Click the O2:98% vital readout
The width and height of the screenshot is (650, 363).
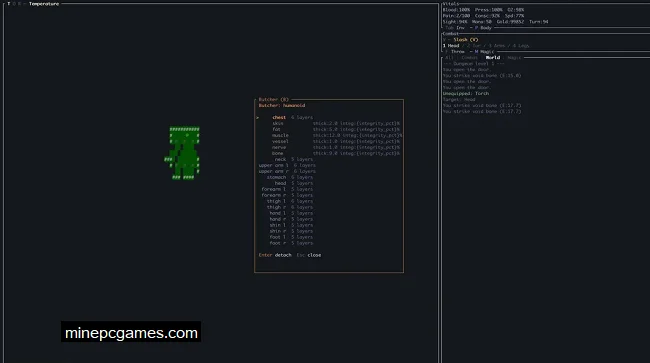click(x=516, y=10)
